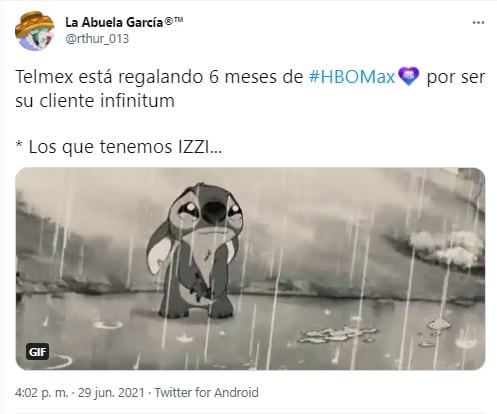Click the '6 meses de' tweet text
Image resolution: width=497 pixels, height=414 pixels.
[256, 77]
